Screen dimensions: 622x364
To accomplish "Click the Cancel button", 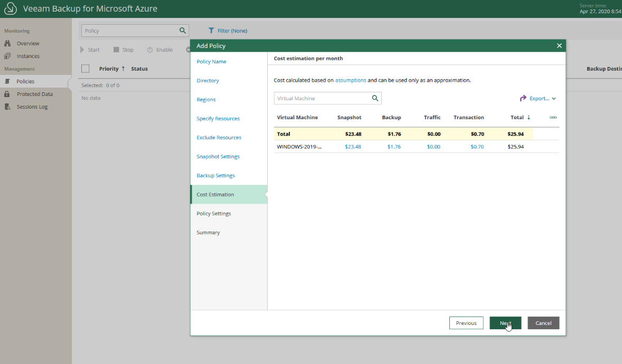I will pos(543,323).
